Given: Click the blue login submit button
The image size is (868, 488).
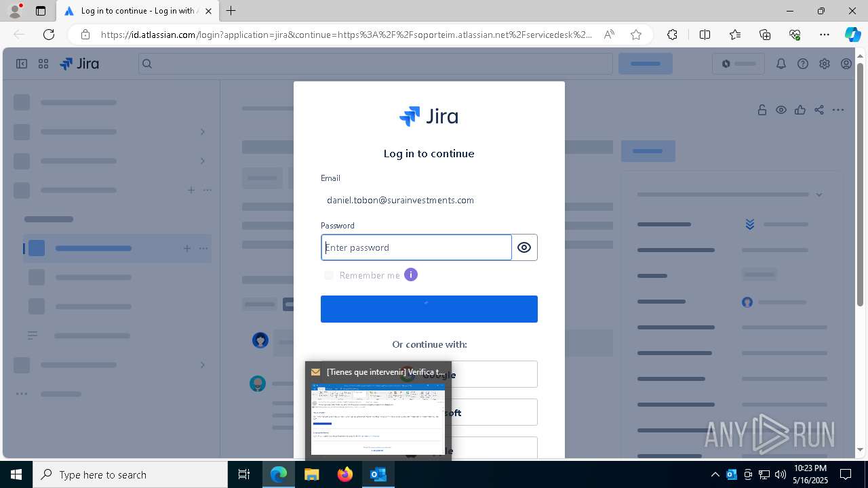Looking at the screenshot, I should pyautogui.click(x=429, y=309).
